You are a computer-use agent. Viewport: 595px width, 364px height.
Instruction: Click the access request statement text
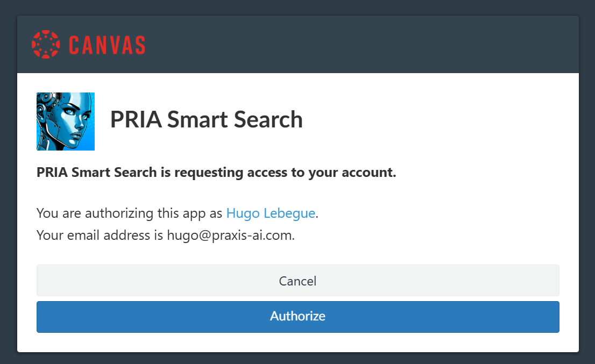pos(216,172)
